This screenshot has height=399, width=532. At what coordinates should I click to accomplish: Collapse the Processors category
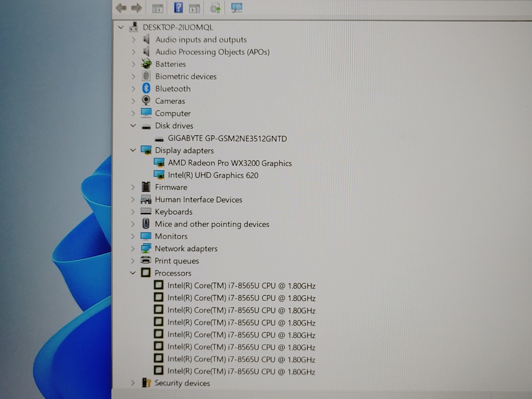click(133, 273)
